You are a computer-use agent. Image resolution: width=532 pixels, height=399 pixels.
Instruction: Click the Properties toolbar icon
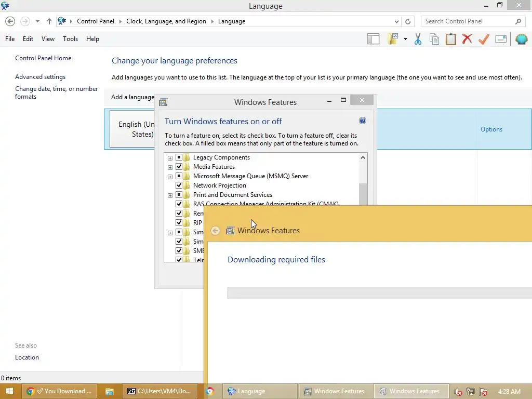pos(501,39)
